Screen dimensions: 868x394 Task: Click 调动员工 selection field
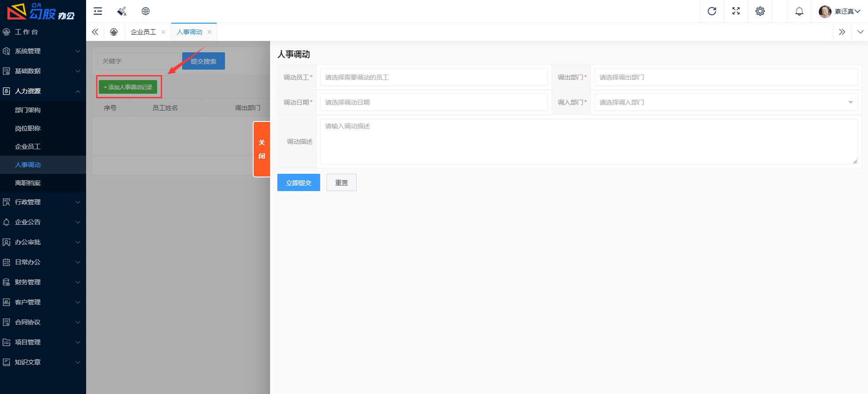click(434, 77)
